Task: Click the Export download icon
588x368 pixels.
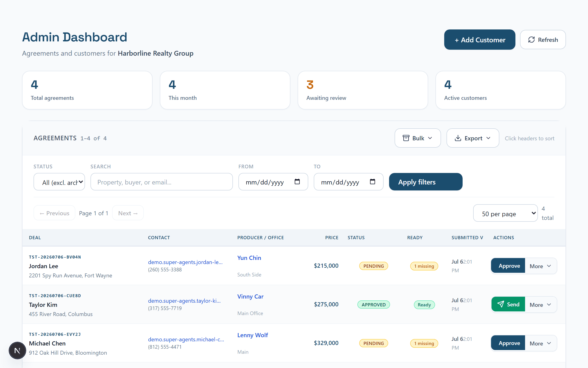Action: [458, 138]
